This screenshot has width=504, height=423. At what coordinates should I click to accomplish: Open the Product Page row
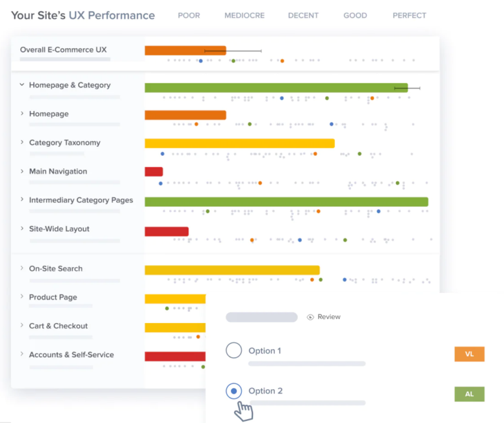[x=53, y=298]
